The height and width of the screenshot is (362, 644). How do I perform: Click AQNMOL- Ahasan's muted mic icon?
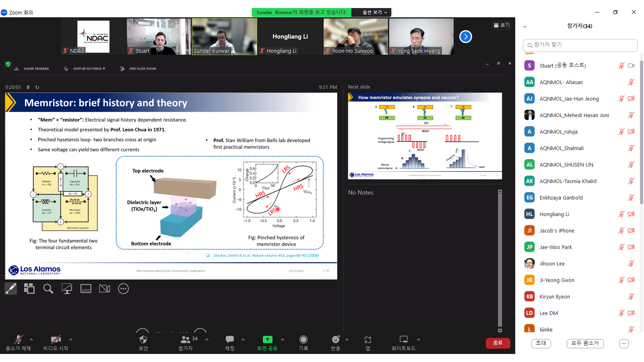point(631,82)
